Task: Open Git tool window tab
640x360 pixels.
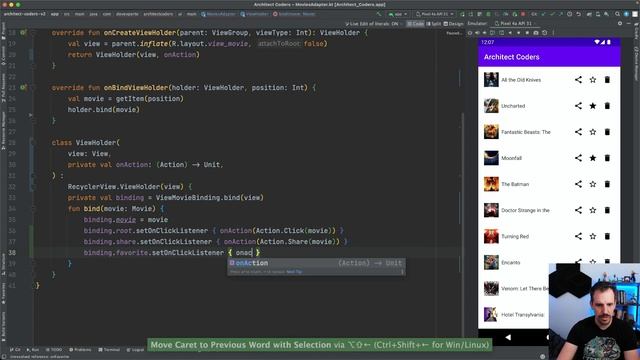Action: [x=15, y=350]
